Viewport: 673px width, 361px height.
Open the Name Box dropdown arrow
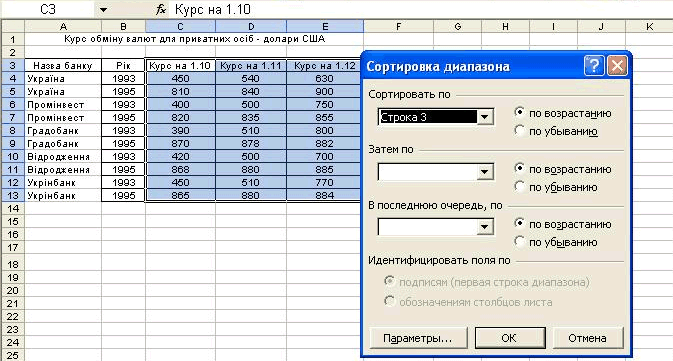point(103,9)
